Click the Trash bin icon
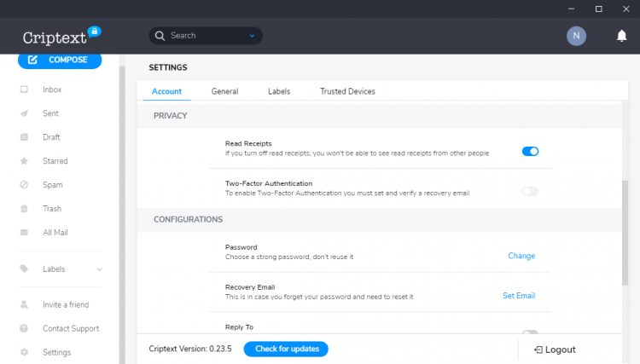 [x=24, y=209]
